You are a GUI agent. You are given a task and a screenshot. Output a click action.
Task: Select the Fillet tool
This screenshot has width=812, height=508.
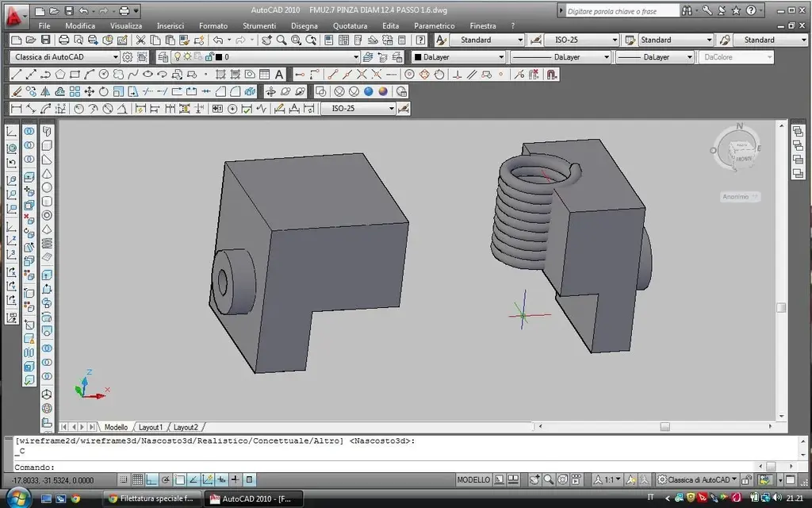[235, 92]
